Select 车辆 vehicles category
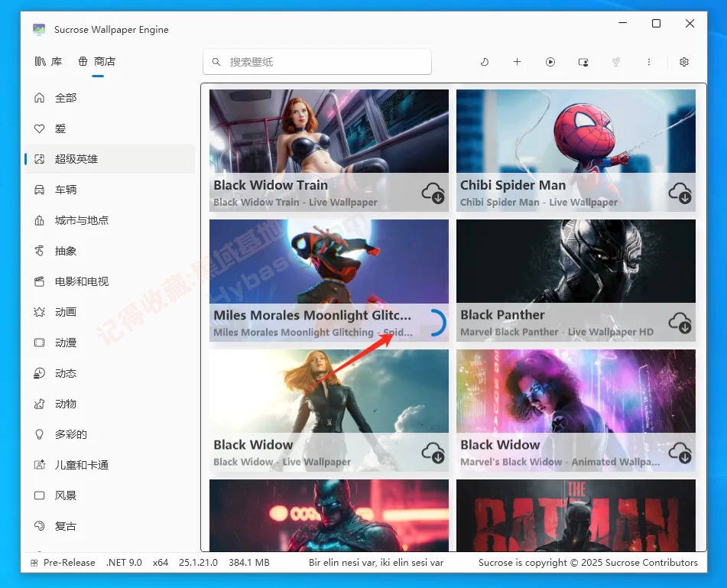This screenshot has height=588, width=727. point(110,190)
